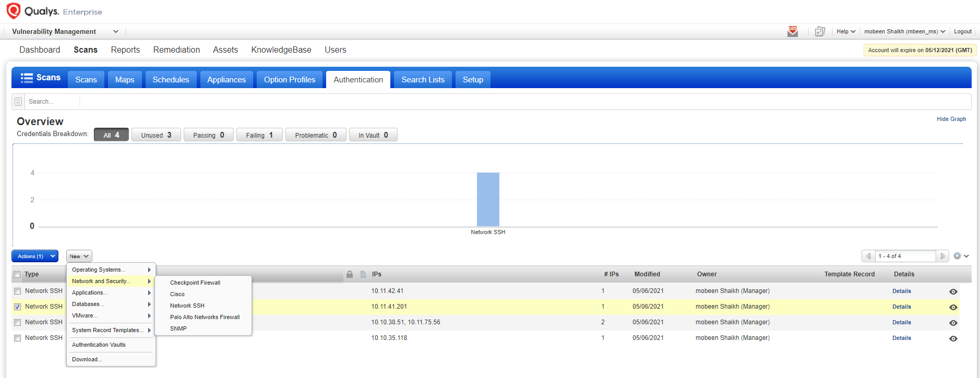Open the notifications mail icon
This screenshot has height=378, width=980.
792,32
